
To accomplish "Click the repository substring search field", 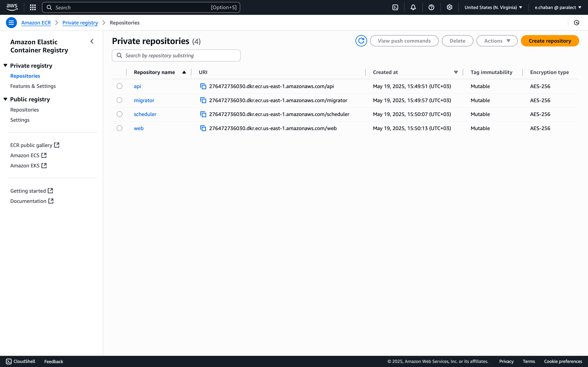I will point(176,55).
